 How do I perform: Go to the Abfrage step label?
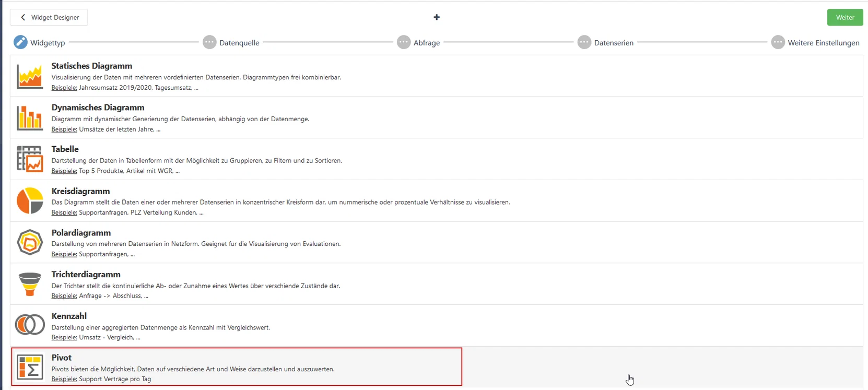[x=427, y=43]
